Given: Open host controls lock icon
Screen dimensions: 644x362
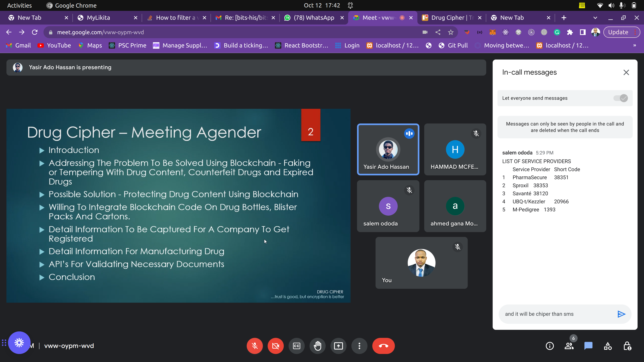Looking at the screenshot, I should click(x=627, y=346).
